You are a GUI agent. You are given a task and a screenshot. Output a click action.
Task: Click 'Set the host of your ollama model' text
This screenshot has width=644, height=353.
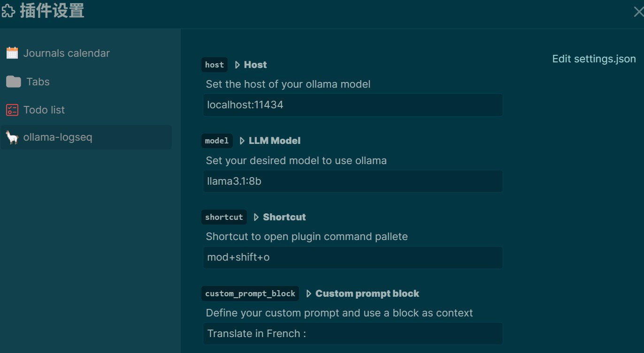click(288, 84)
